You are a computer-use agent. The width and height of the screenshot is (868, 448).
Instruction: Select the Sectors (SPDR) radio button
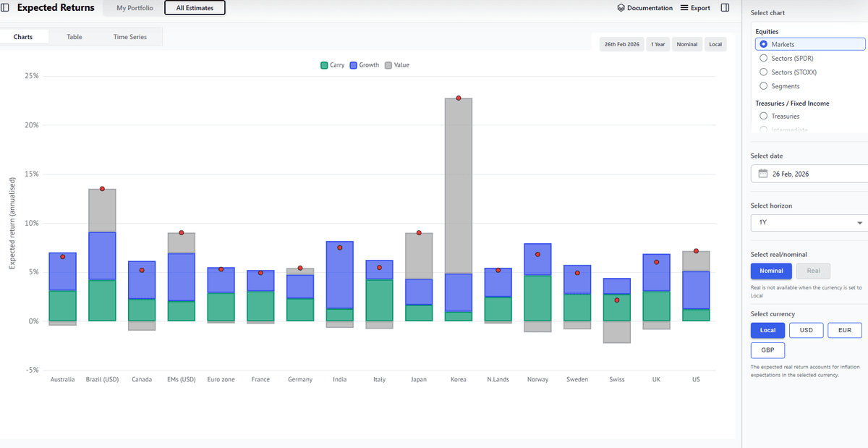click(x=763, y=58)
